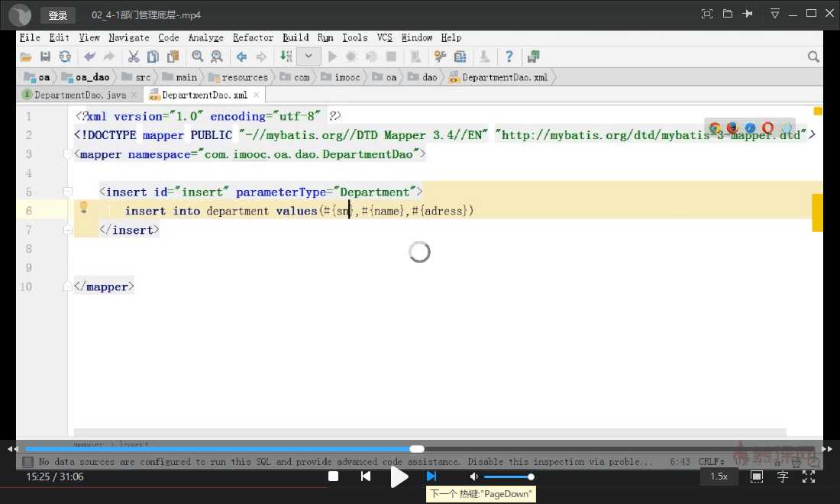Open the VCS menu

pos(384,37)
